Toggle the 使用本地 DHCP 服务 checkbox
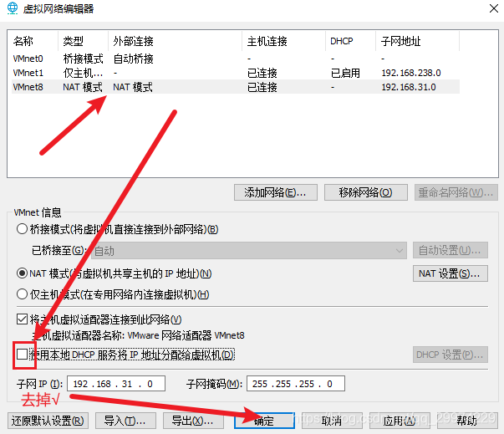 click(x=22, y=355)
